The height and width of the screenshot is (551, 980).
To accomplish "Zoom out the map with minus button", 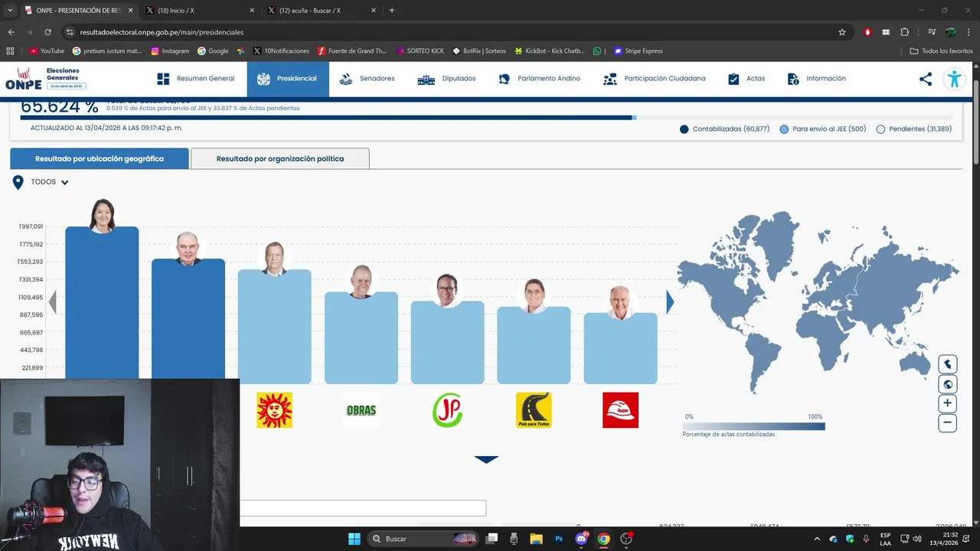I will [x=948, y=422].
